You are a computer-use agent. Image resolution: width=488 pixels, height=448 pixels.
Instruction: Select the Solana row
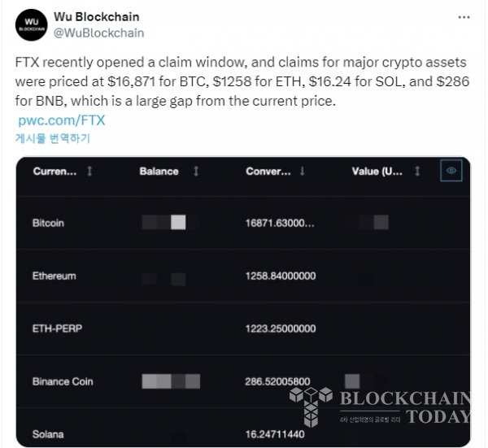pyautogui.click(x=243, y=431)
